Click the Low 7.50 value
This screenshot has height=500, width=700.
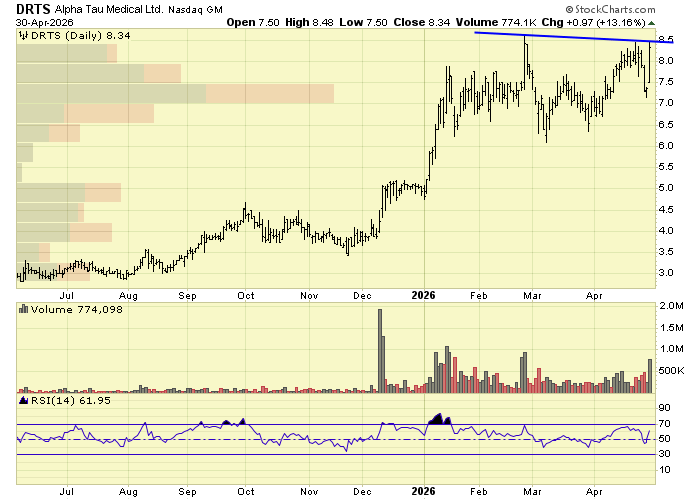coord(363,22)
